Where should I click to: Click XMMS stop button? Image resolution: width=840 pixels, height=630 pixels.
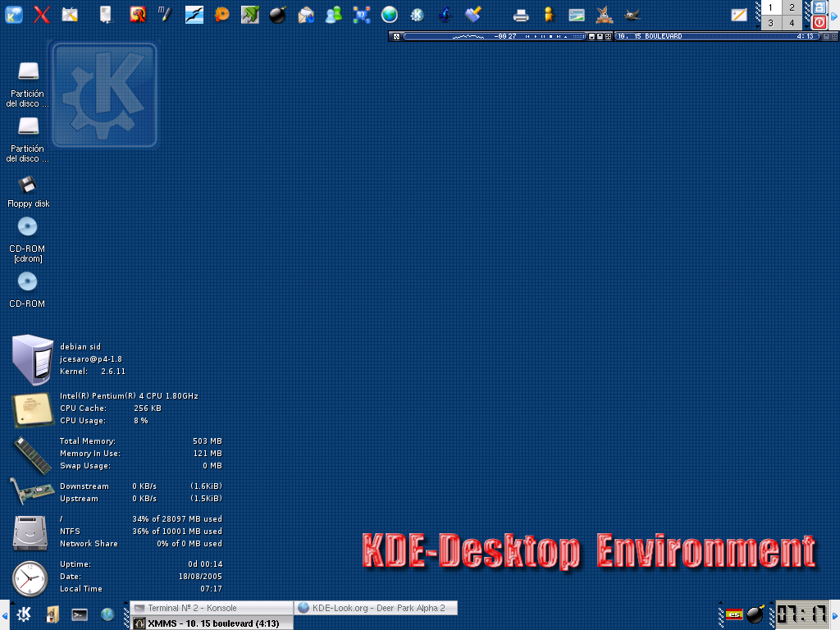point(550,36)
